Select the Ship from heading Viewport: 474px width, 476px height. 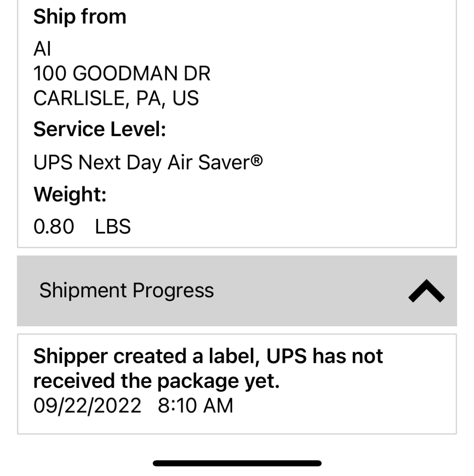pos(80,17)
